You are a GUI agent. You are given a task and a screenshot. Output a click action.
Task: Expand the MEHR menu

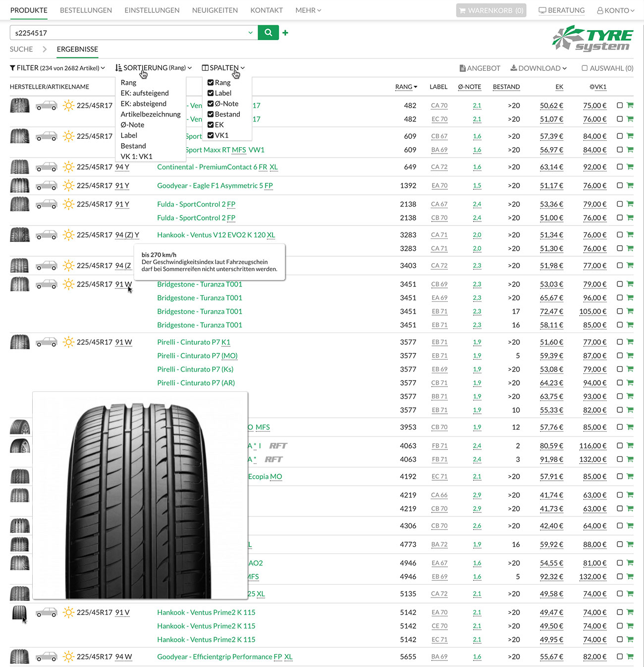(x=308, y=10)
